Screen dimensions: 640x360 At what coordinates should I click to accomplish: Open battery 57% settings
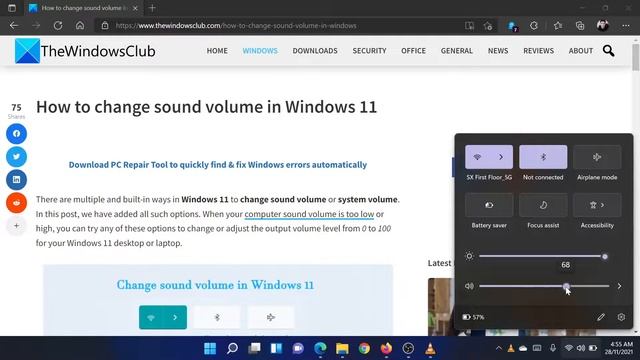[x=473, y=317]
